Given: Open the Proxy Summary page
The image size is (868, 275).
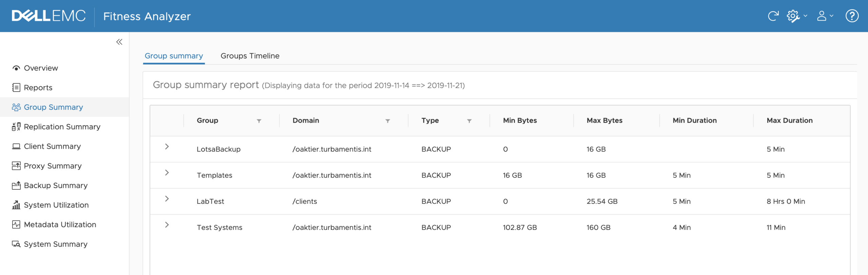Looking at the screenshot, I should 53,166.
